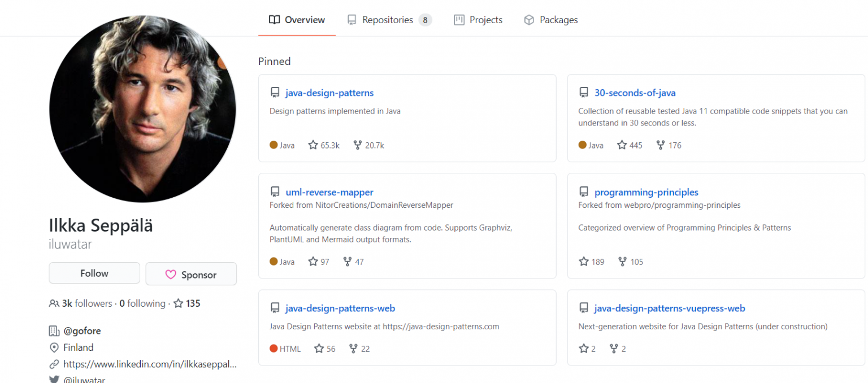Open the java-design-patterns repository link
This screenshot has height=383, width=868.
[329, 93]
